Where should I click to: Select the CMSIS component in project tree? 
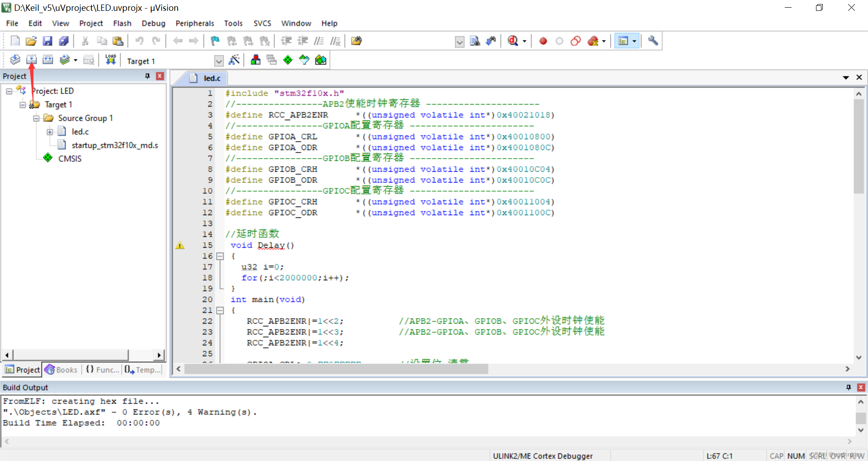(70, 159)
